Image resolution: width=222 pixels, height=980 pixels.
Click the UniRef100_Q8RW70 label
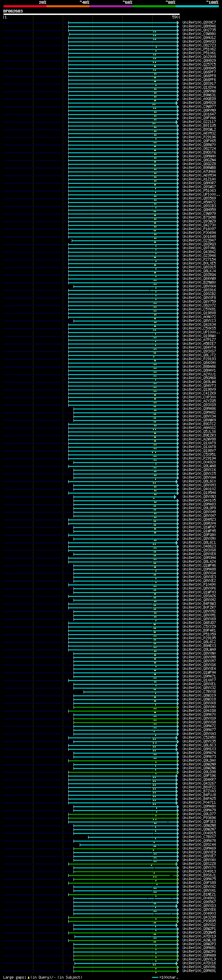coord(199,145)
